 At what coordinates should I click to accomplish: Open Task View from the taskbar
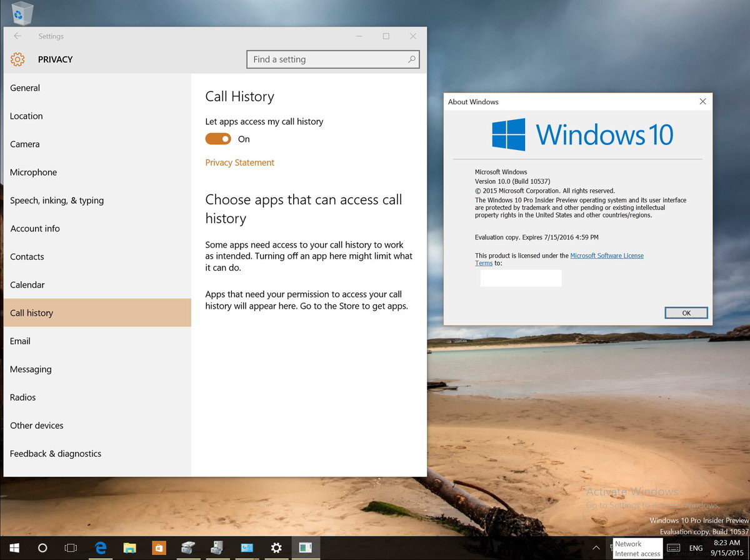point(71,548)
